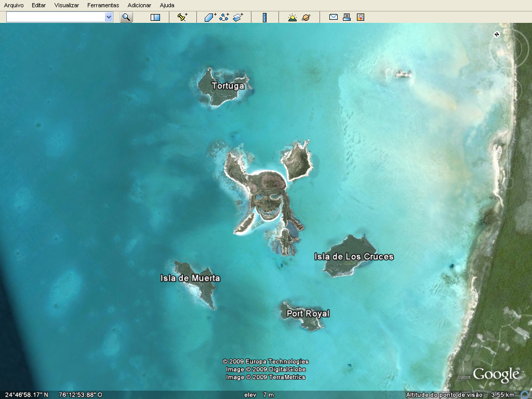Open the Ajuda menu
This screenshot has height=399, width=532.
(x=167, y=5)
